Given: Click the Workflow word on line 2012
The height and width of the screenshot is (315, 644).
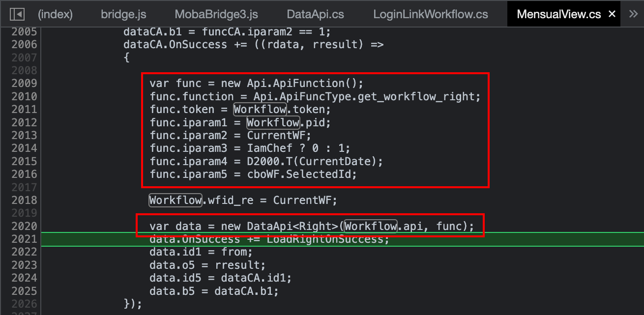Looking at the screenshot, I should point(273,122).
